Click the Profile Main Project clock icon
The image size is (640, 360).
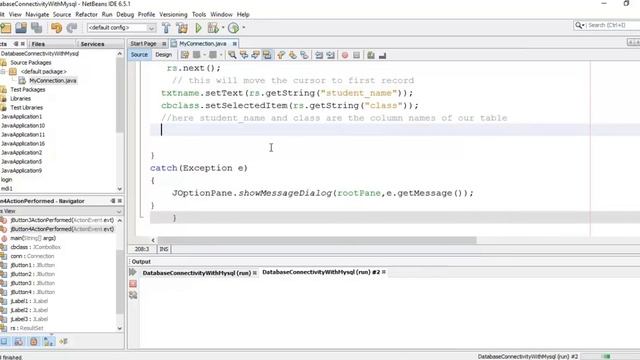pos(233,28)
